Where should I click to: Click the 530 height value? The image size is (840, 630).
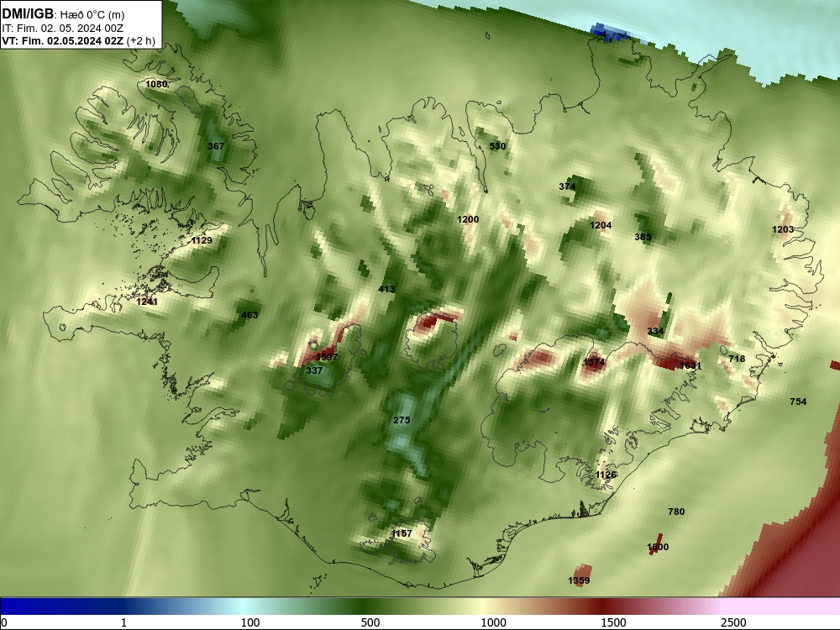pyautogui.click(x=497, y=146)
